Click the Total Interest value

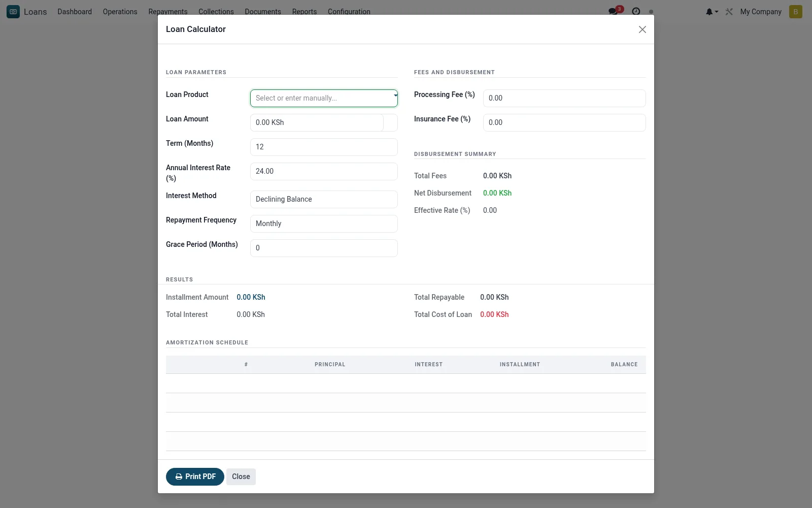coord(251,314)
